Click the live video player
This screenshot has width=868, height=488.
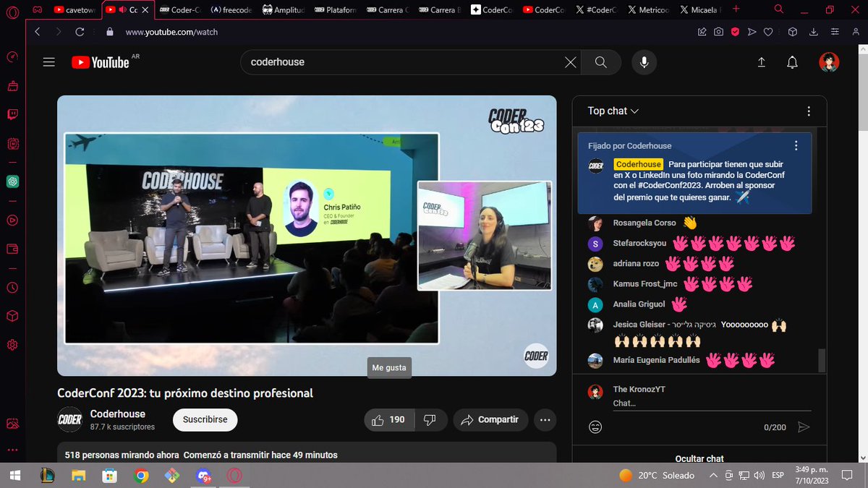pos(307,236)
